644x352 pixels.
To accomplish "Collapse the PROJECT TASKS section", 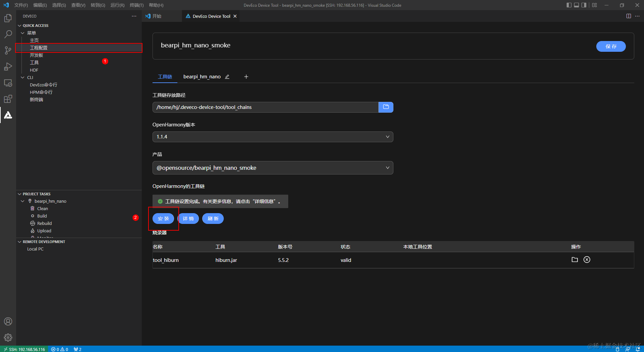I will (x=19, y=194).
